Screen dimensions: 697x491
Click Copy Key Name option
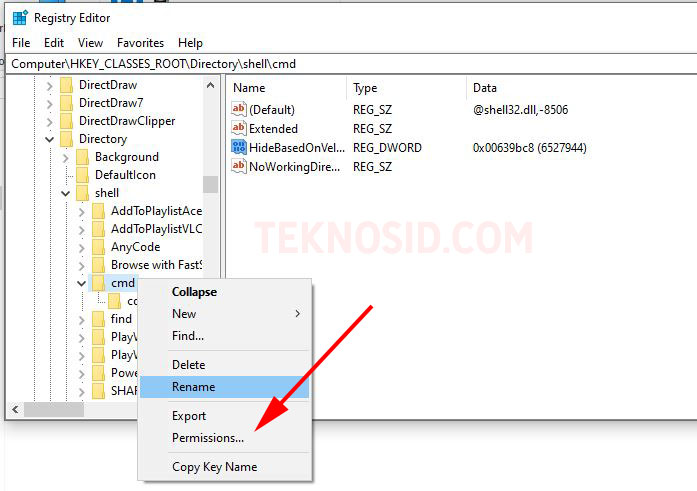click(214, 467)
